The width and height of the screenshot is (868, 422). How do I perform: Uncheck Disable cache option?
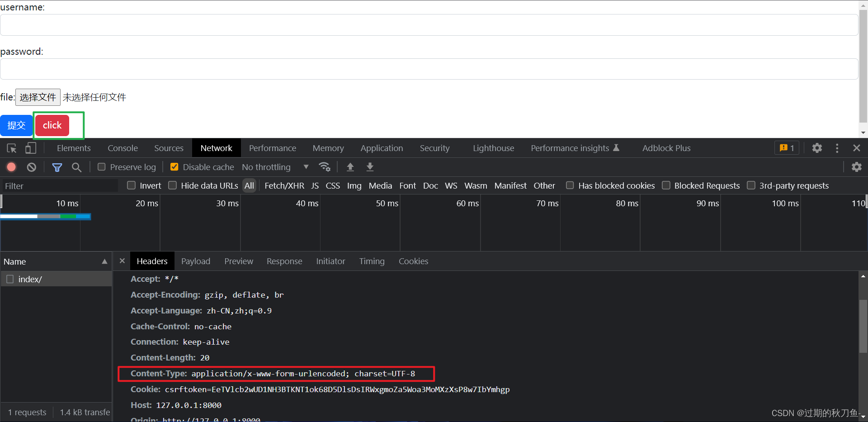tap(174, 167)
